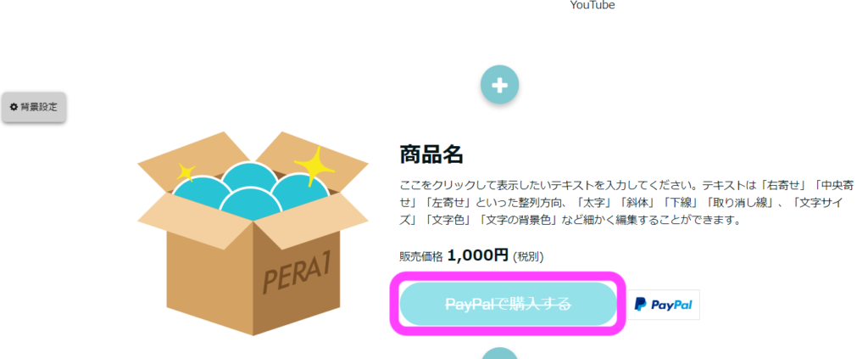Select the PayPal logo badge beside the button

[664, 304]
